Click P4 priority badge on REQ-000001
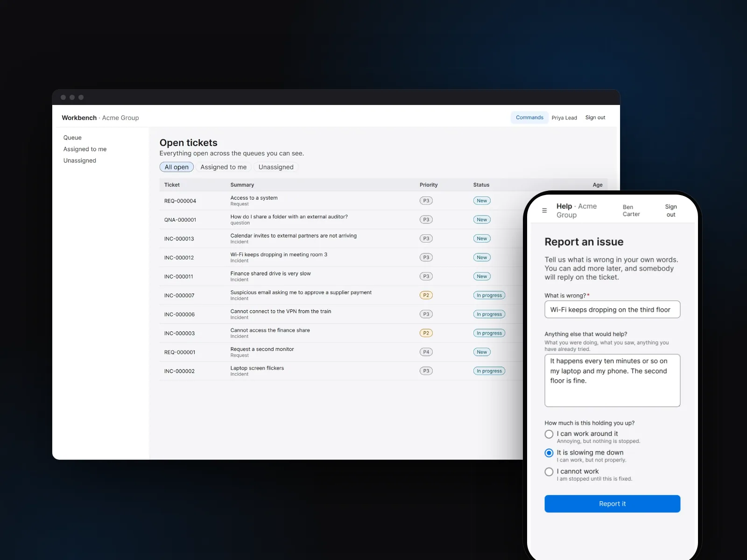This screenshot has width=747, height=560. (426, 352)
